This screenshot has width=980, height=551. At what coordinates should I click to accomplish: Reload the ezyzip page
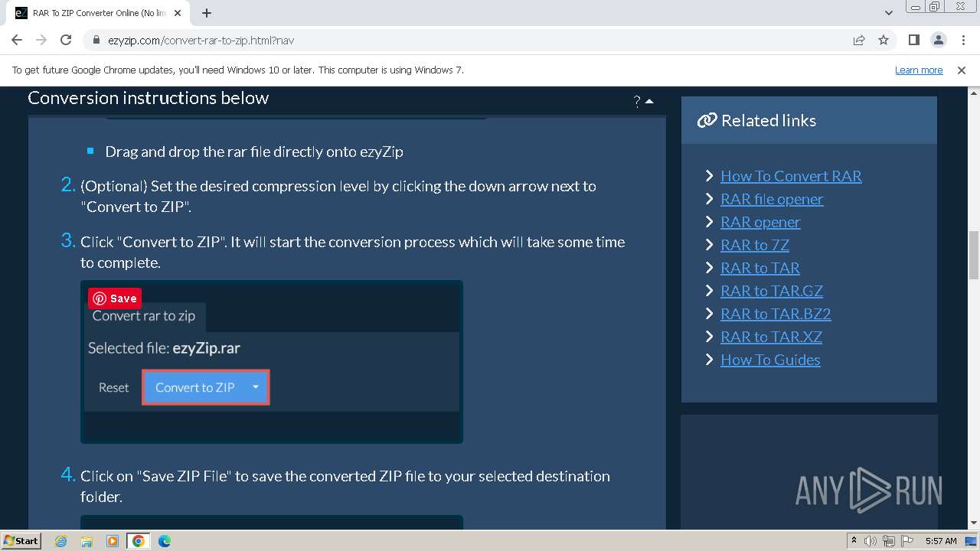(66, 40)
